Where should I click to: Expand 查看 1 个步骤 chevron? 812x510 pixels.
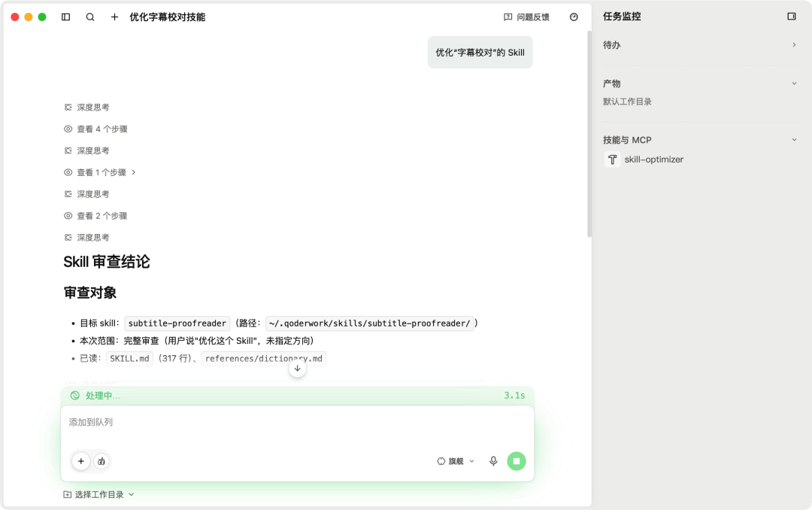tap(134, 172)
